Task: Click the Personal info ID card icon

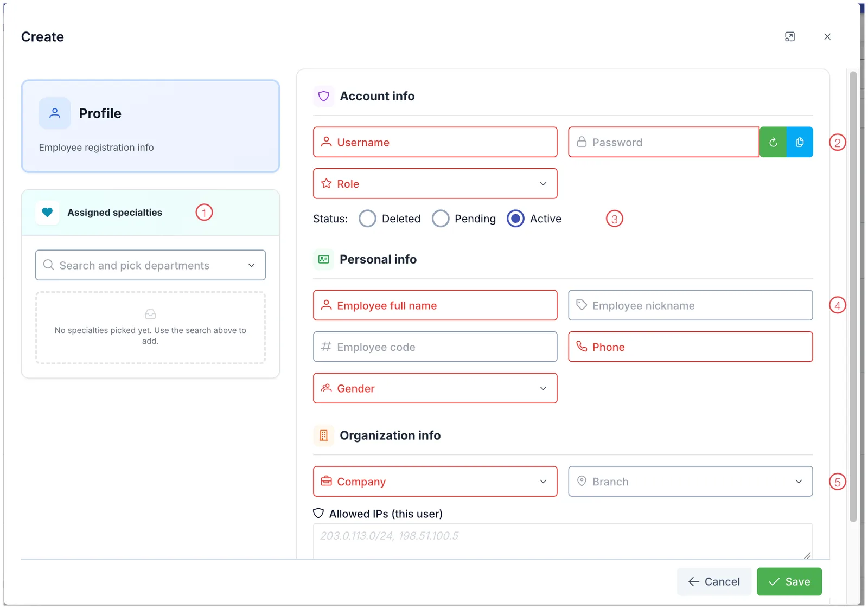Action: pyautogui.click(x=324, y=259)
